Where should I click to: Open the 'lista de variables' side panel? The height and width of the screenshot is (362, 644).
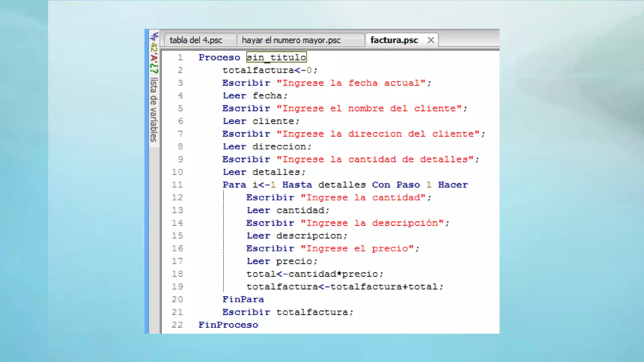pos(153,110)
